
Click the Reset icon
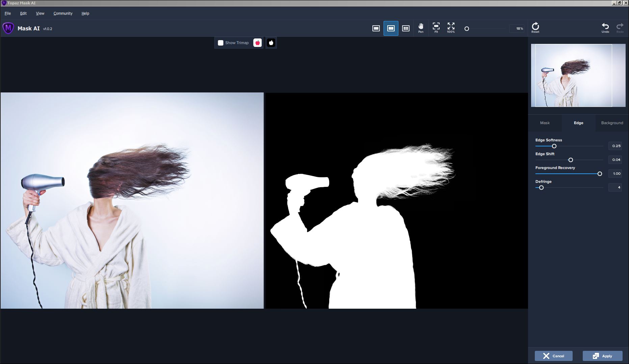click(x=535, y=28)
